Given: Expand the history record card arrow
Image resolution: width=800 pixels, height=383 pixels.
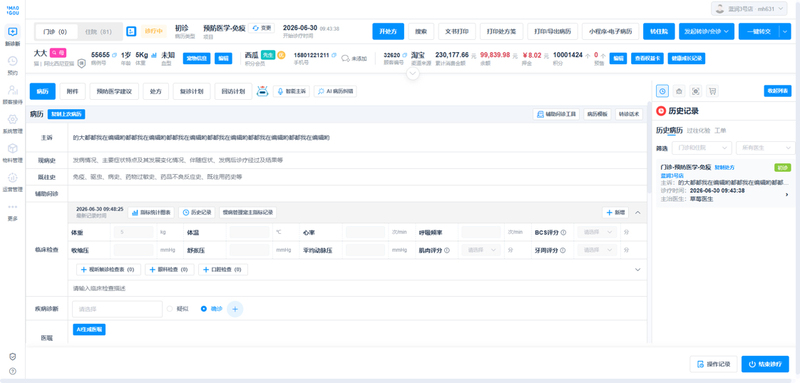Looking at the screenshot, I should pos(787,194).
